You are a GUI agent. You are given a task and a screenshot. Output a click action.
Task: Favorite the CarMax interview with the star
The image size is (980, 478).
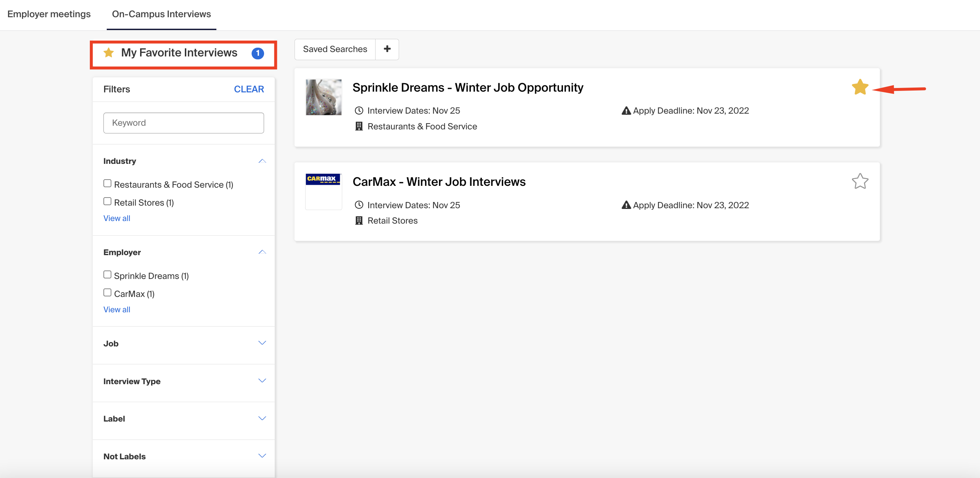click(860, 181)
